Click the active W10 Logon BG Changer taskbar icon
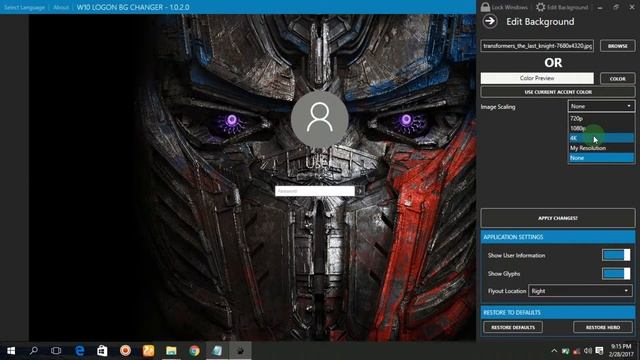Screen dimensions: 640x360 (240, 351)
